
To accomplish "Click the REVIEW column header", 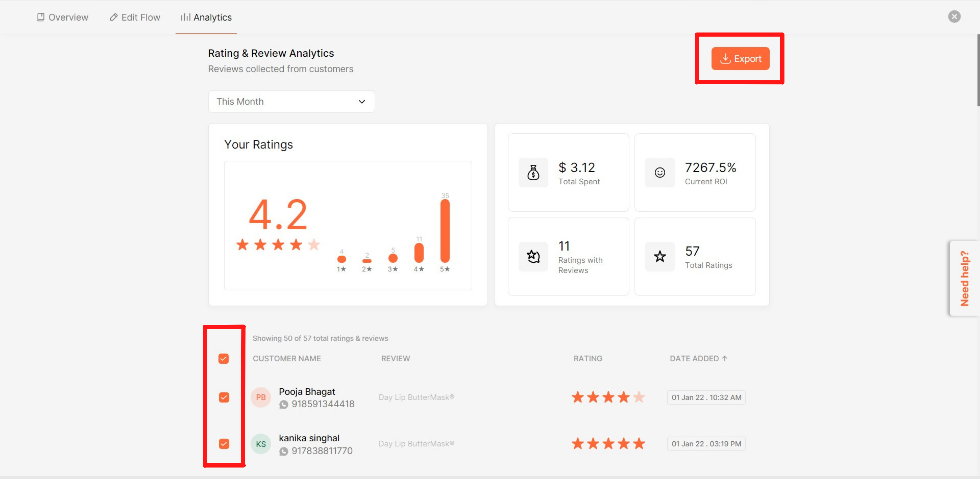I will click(395, 358).
